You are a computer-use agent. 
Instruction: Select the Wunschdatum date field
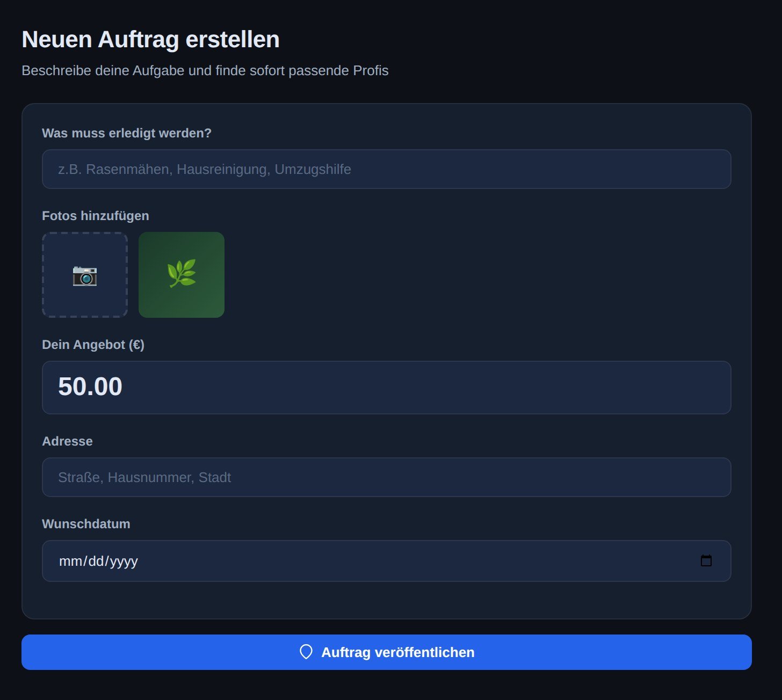click(387, 561)
